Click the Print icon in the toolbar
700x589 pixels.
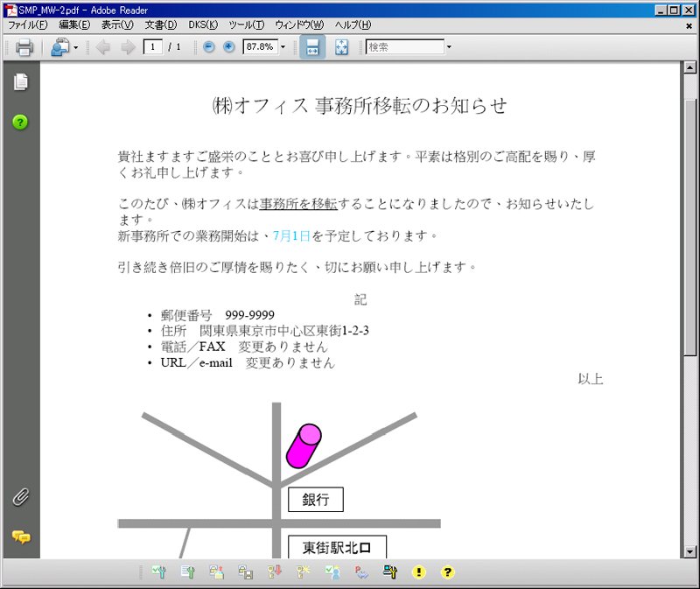(24, 47)
